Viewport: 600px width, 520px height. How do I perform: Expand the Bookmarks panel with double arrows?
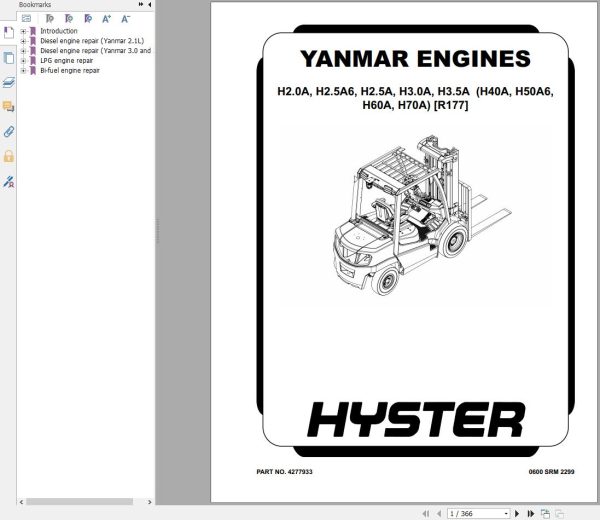pyautogui.click(x=141, y=4)
